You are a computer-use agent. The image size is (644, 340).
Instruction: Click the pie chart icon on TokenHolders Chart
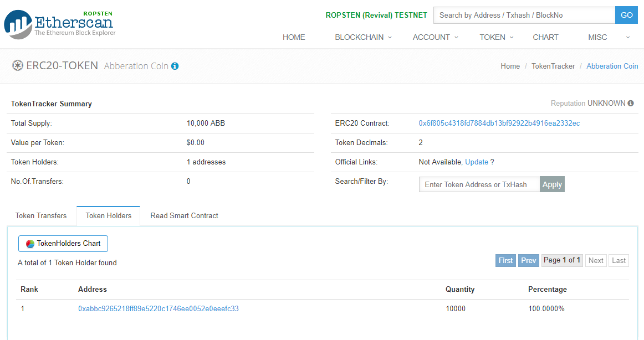(30, 244)
